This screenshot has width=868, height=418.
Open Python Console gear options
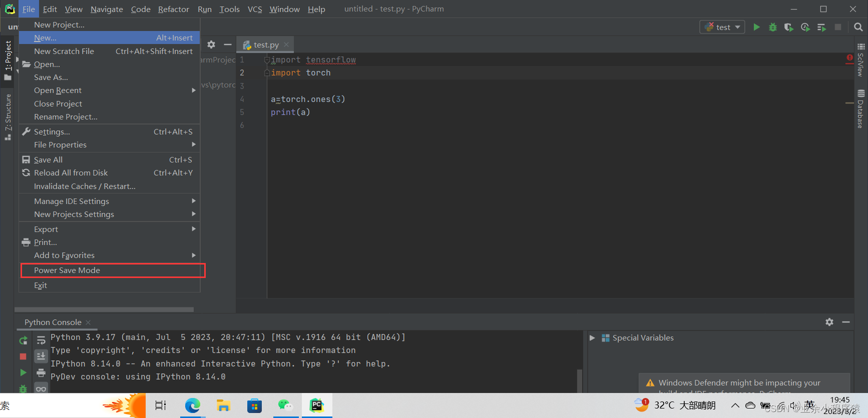829,322
